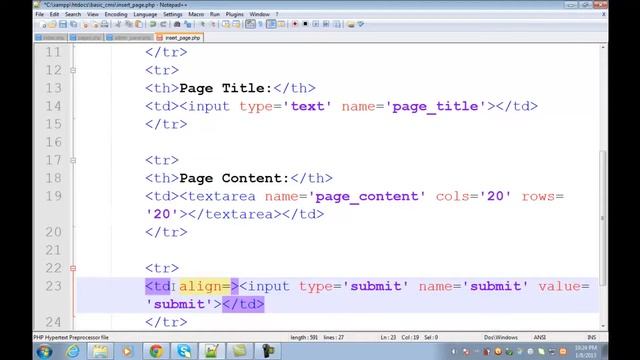The height and width of the screenshot is (360, 640).
Task: Open the Settings menu
Action: point(173,14)
